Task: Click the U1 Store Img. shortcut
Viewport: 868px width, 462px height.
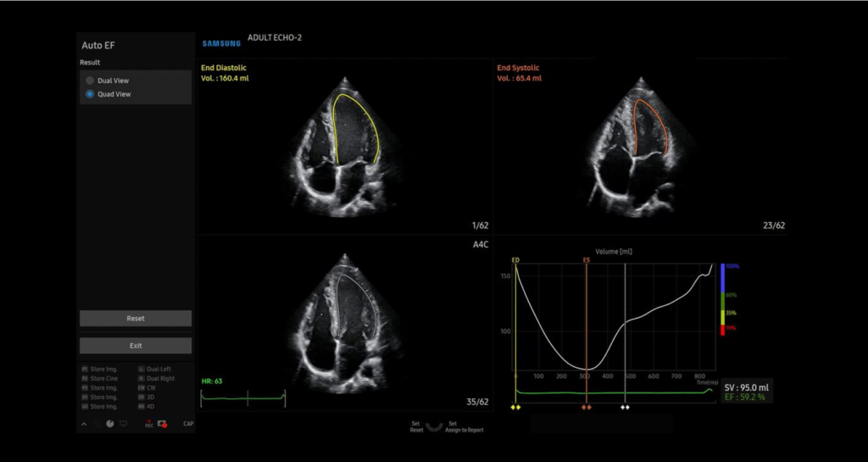Action: pyautogui.click(x=100, y=398)
